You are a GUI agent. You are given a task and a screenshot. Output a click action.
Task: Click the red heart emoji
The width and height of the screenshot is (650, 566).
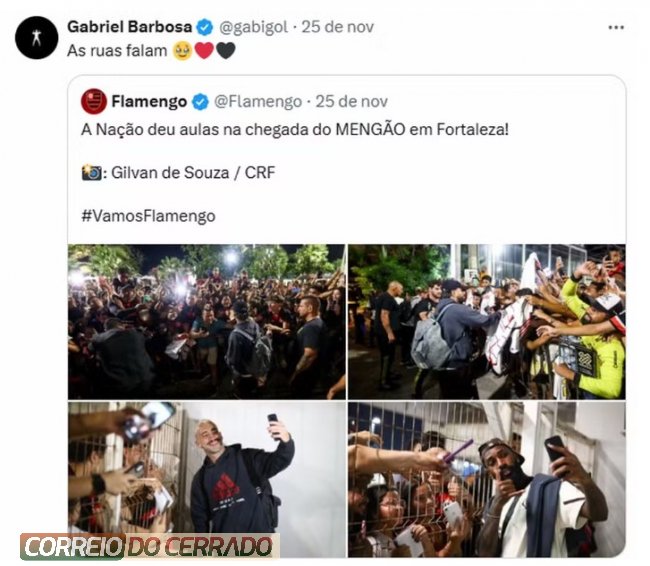[204, 51]
